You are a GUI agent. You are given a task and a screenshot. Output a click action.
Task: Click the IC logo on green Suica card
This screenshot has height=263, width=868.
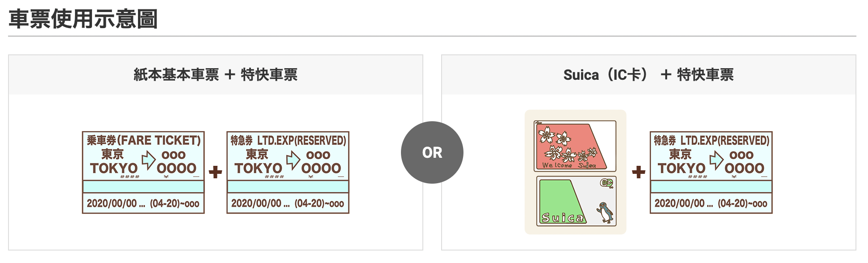pyautogui.click(x=606, y=182)
